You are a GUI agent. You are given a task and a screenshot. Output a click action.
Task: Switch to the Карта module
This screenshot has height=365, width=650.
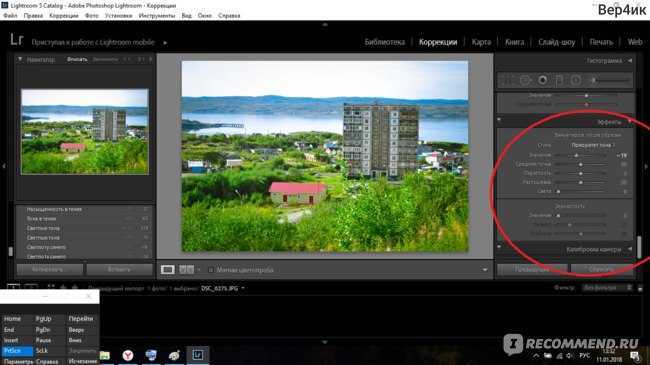tap(481, 42)
